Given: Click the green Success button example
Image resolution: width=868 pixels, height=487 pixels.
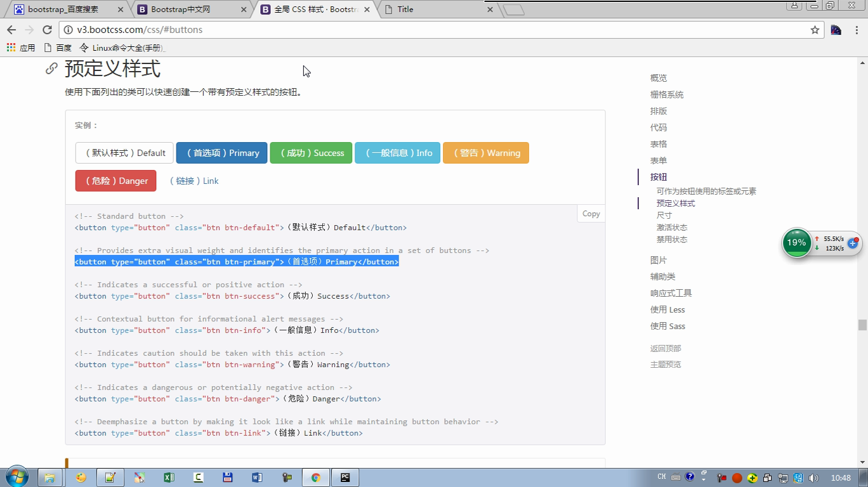Looking at the screenshot, I should (x=311, y=153).
